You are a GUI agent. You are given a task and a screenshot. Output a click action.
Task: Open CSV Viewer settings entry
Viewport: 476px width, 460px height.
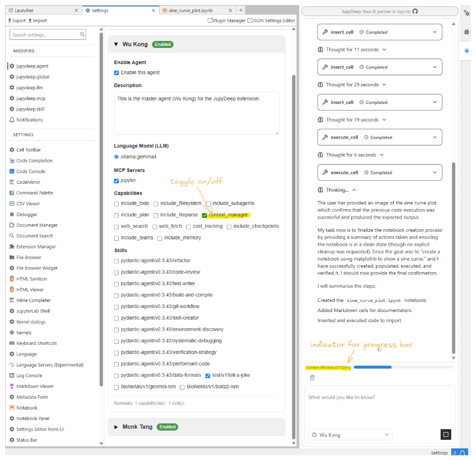tap(25, 203)
